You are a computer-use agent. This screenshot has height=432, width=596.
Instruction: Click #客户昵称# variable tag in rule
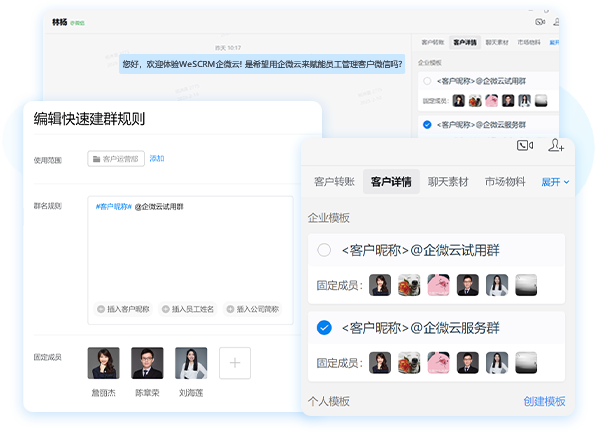pos(114,207)
